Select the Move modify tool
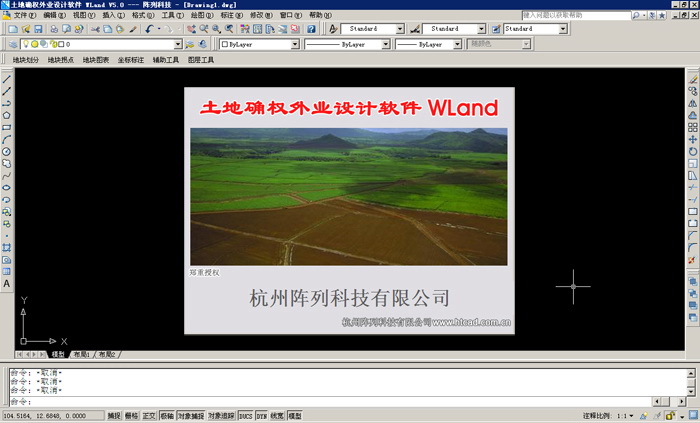Image resolution: width=700 pixels, height=423 pixels. pyautogui.click(x=692, y=140)
